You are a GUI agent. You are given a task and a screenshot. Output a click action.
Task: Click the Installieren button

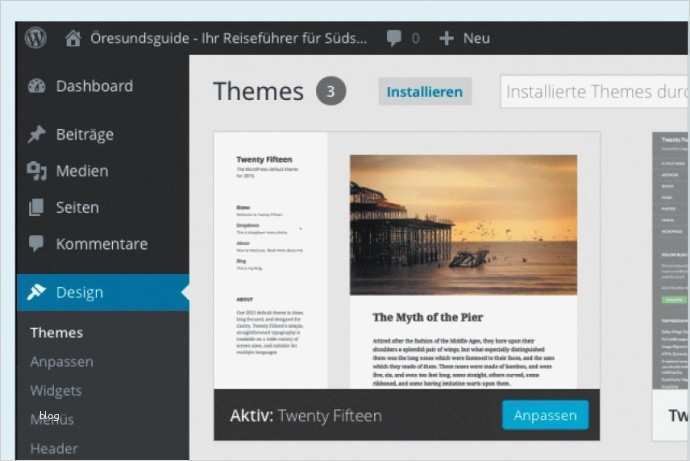point(425,91)
